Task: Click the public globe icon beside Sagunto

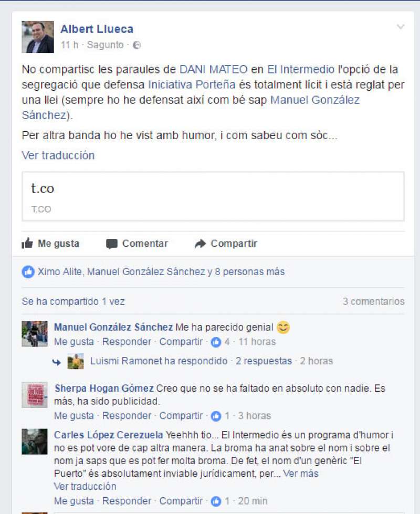Action: tap(136, 45)
